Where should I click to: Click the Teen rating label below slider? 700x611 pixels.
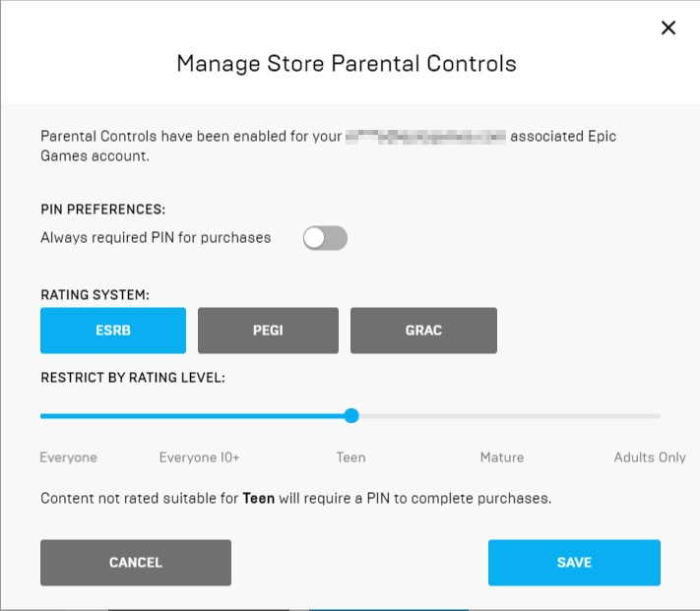350,458
